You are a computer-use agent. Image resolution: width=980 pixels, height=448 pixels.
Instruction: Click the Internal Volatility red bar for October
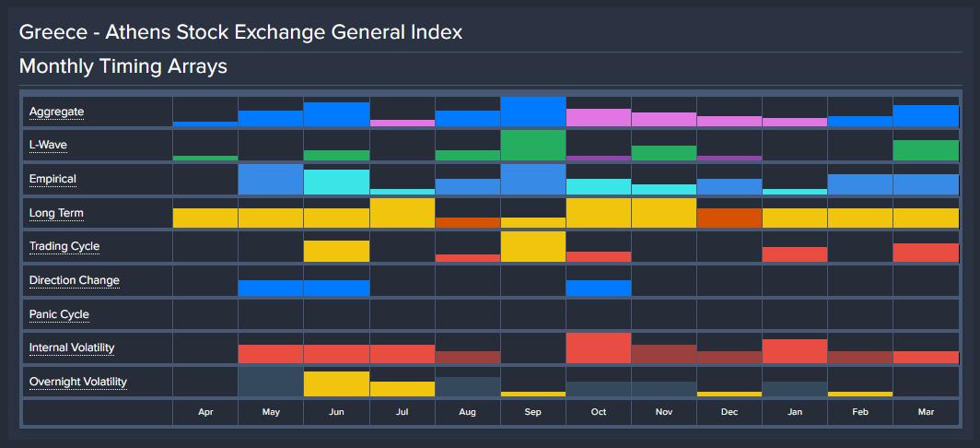[x=599, y=348]
